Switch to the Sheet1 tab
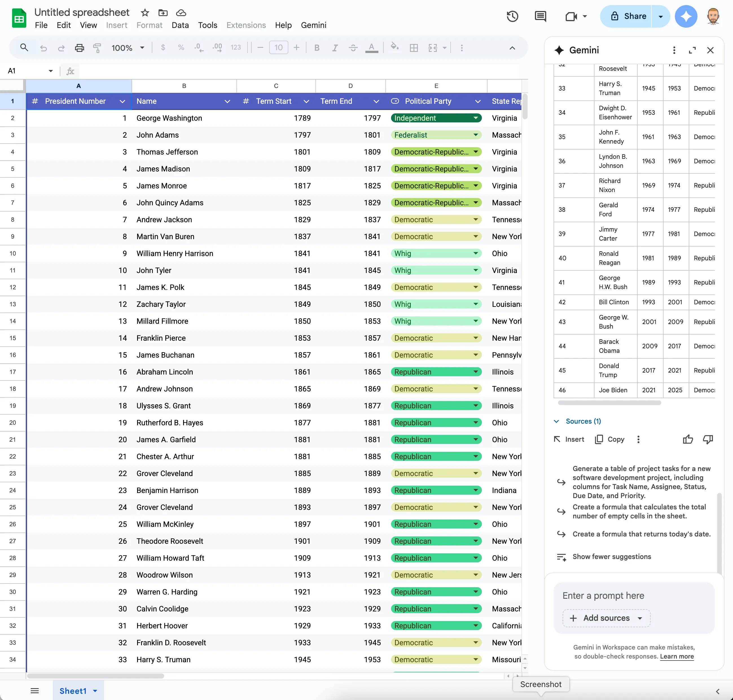This screenshot has height=700, width=733. coord(73,690)
